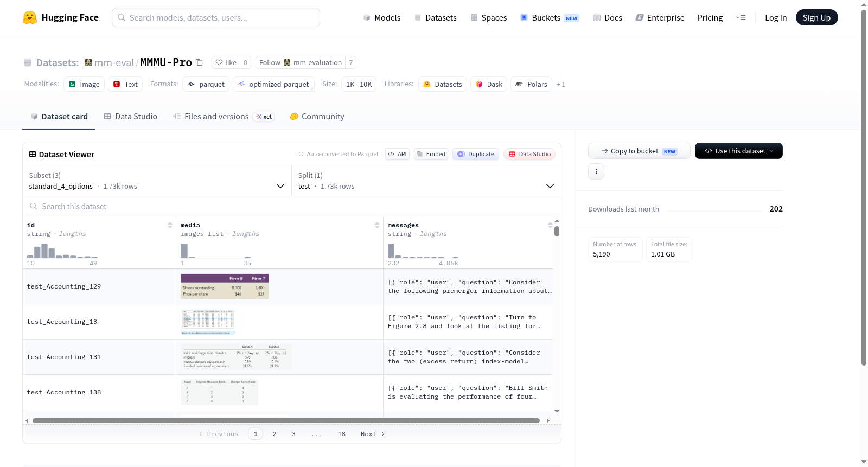The image size is (868, 467).
Task: Show the one more hidden library
Action: (x=561, y=84)
